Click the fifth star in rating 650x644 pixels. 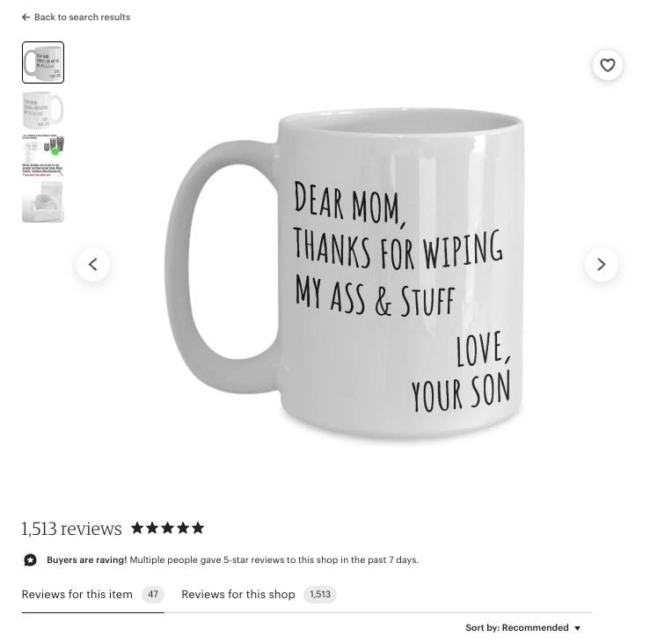pos(198,528)
